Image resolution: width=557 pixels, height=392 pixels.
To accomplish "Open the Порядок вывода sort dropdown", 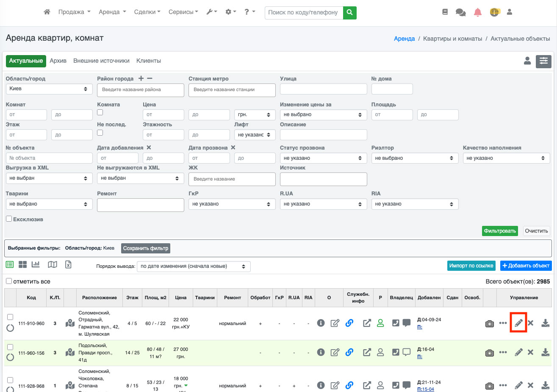I will coord(194,267).
